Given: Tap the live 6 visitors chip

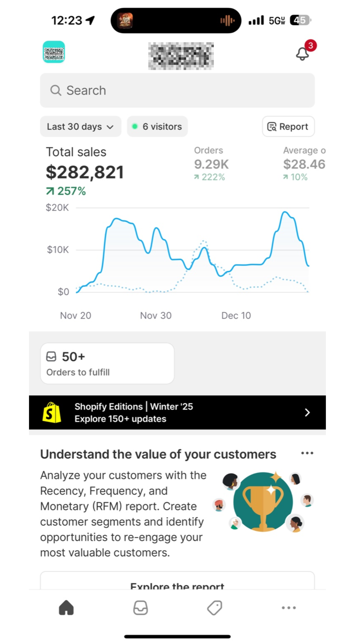Looking at the screenshot, I should point(157,127).
